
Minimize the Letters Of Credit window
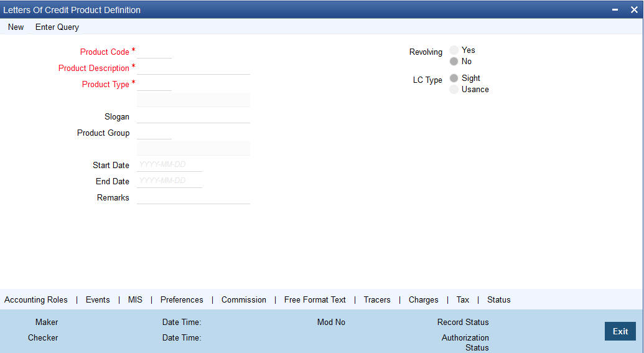(x=615, y=10)
